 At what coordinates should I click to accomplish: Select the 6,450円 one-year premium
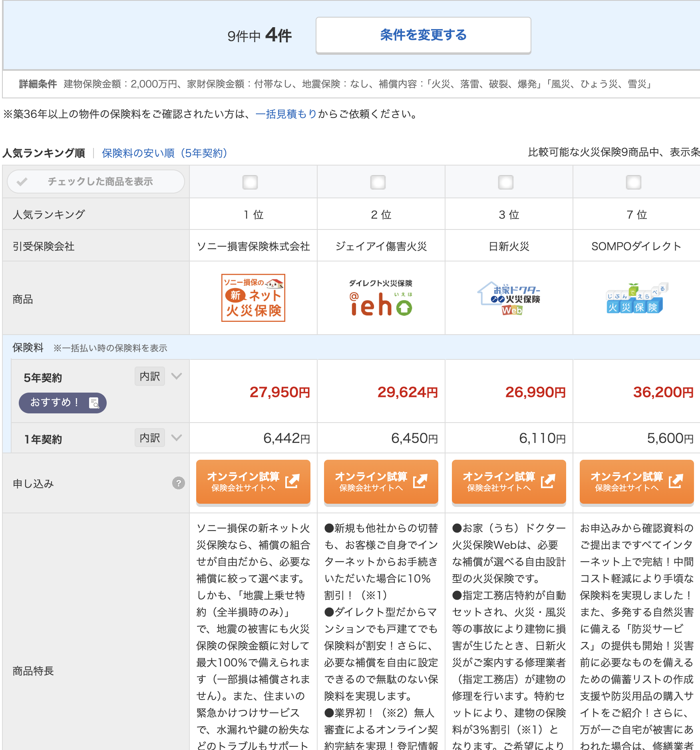click(x=414, y=439)
